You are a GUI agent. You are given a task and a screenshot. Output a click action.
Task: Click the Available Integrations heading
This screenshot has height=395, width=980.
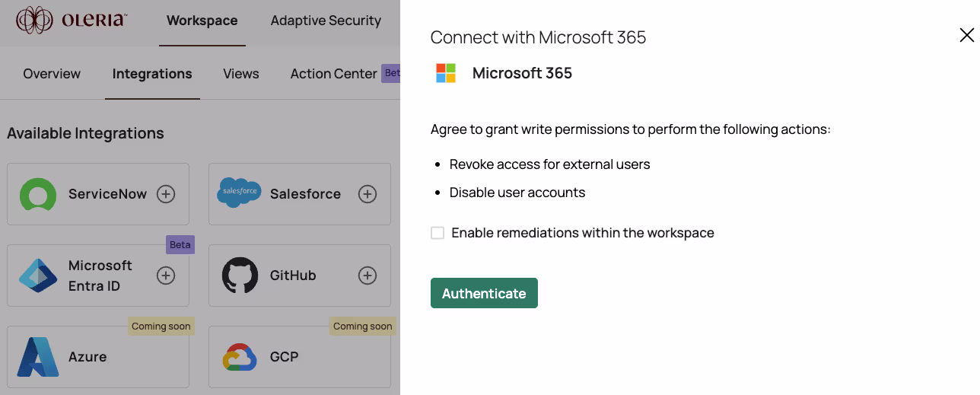(85, 133)
